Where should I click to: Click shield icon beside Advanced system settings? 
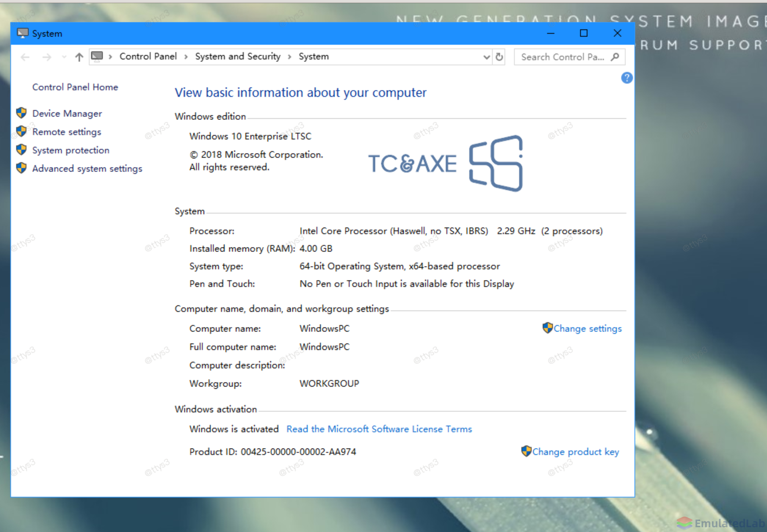pyautogui.click(x=21, y=168)
